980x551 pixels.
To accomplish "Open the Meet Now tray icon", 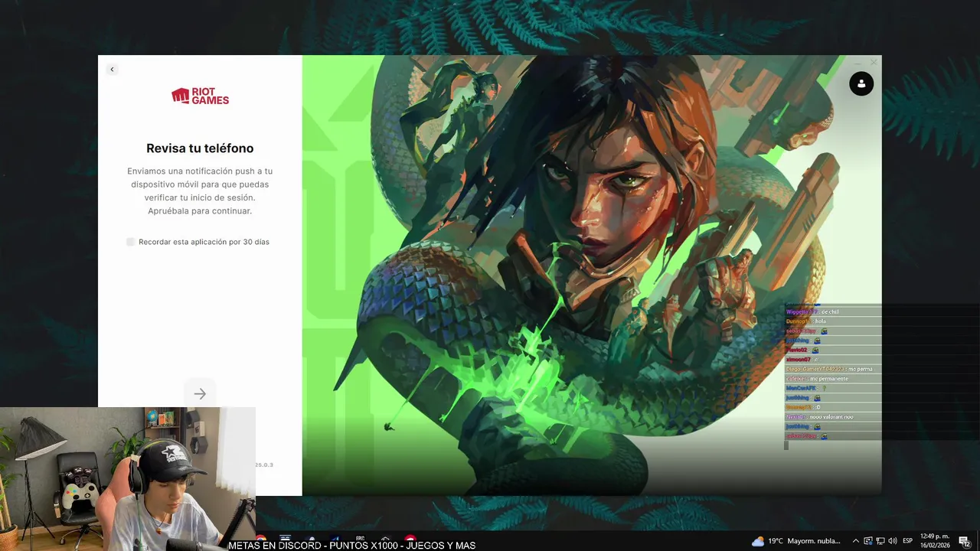I will point(868,541).
